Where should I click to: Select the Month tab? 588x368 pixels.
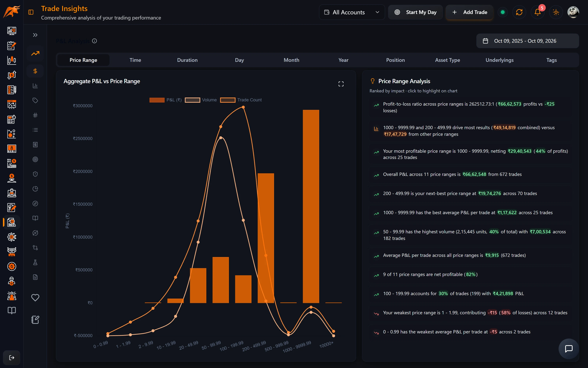click(292, 60)
